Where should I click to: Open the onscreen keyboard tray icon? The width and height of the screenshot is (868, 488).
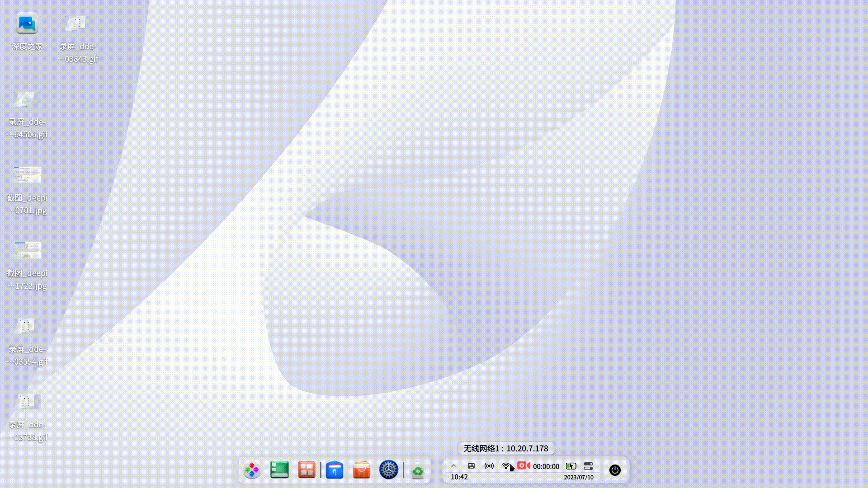pyautogui.click(x=470, y=466)
